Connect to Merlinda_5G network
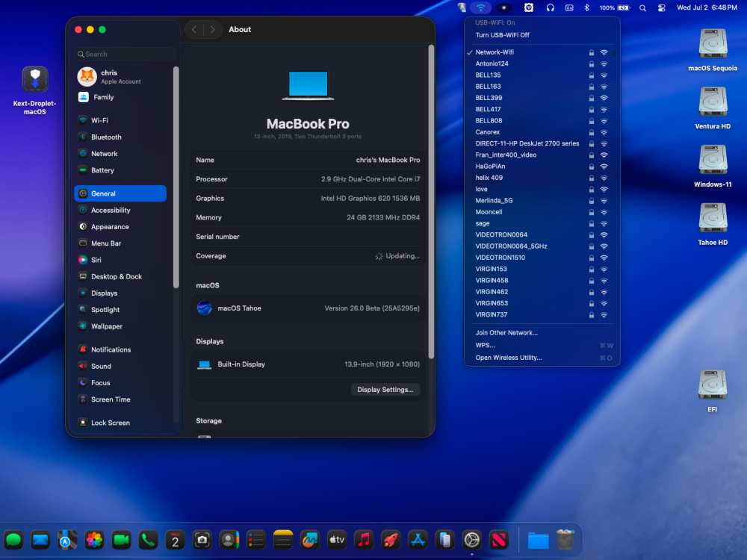 542,200
